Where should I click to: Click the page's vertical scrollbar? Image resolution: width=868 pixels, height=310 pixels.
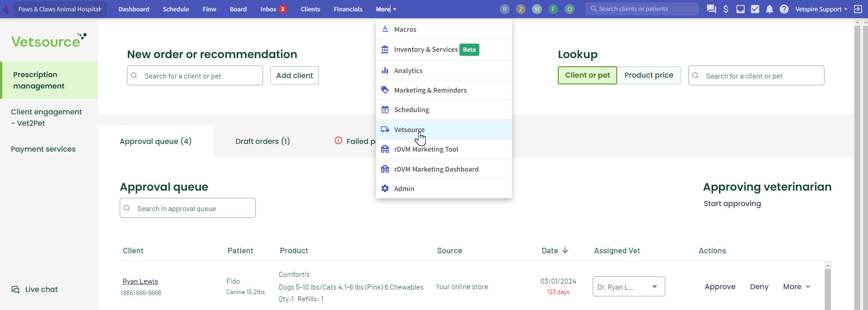(x=857, y=163)
